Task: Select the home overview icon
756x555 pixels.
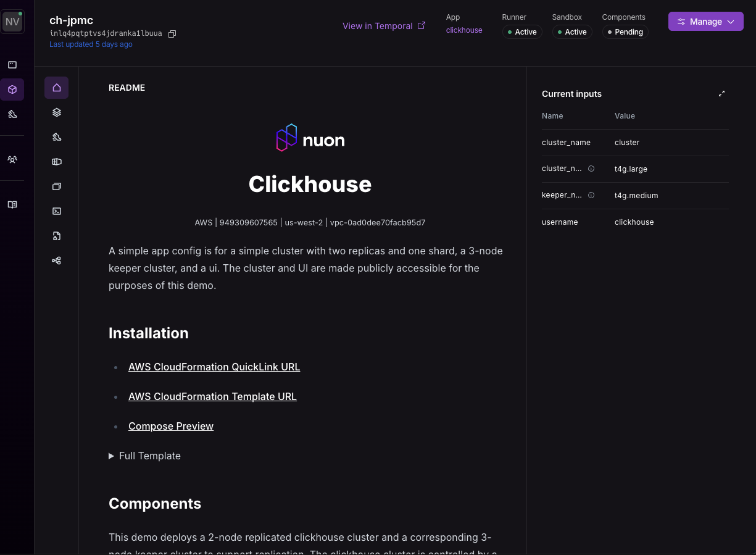Action: click(x=57, y=88)
